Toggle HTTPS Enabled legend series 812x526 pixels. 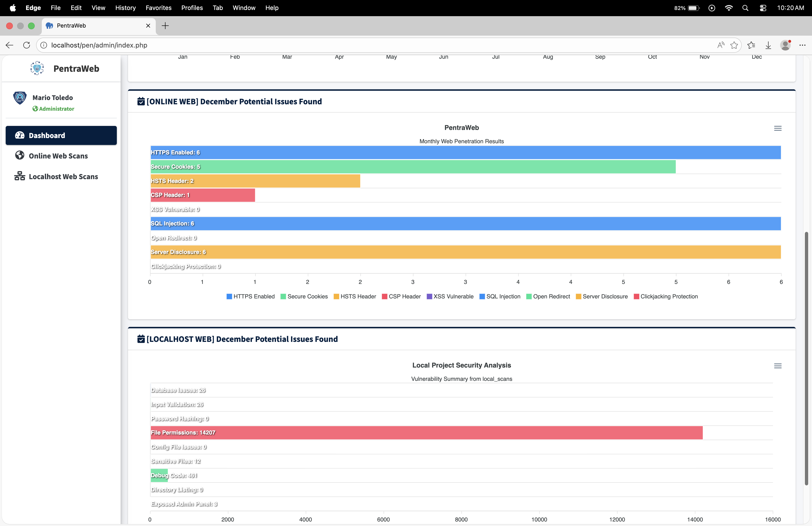click(254, 296)
